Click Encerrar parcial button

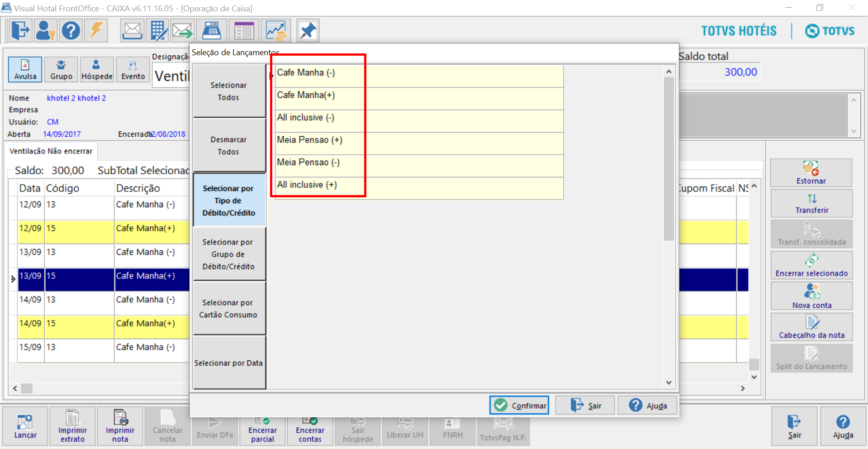262,430
